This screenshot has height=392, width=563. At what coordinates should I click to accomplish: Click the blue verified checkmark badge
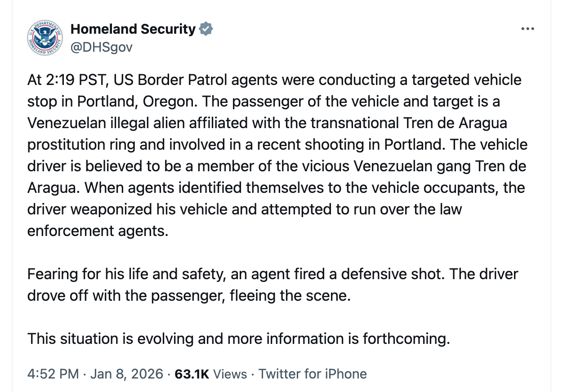click(206, 29)
